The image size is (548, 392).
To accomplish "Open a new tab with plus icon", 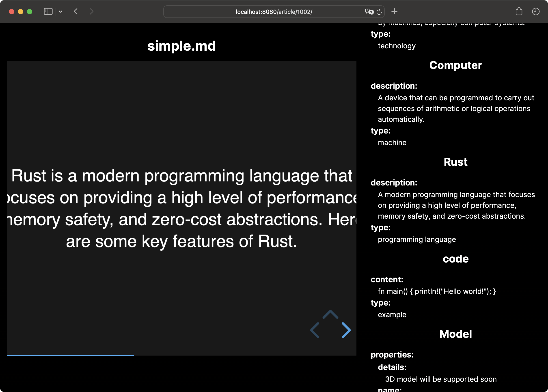I will pyautogui.click(x=394, y=12).
